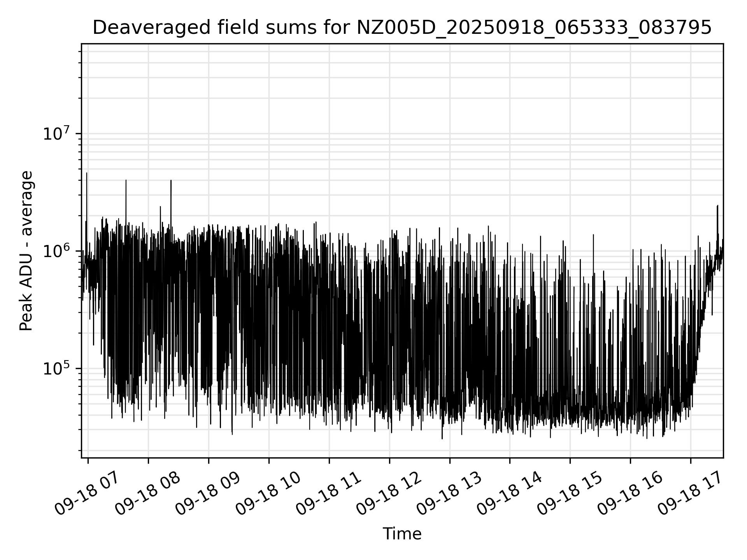Click the plot title 'Deaveraged field sums for NZ005D_20250918_065333_083795'

tap(402, 28)
